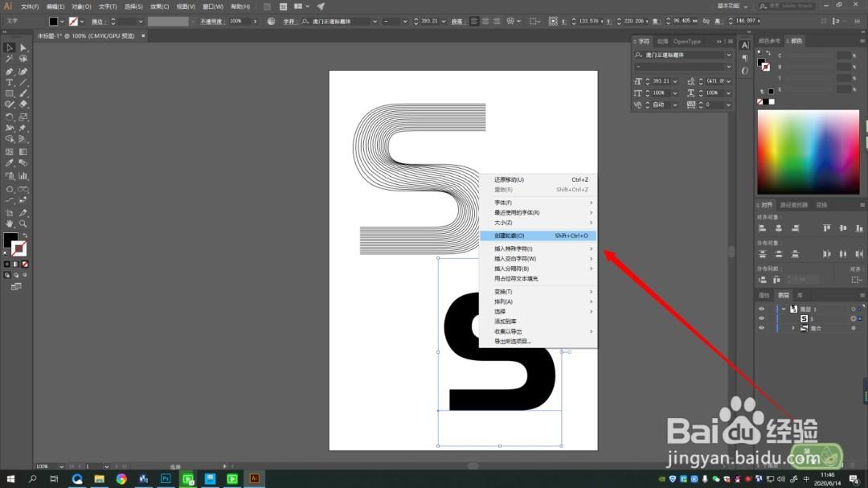The image size is (868, 488).
Task: Click the 段落 link in control bar
Action: 457,22
